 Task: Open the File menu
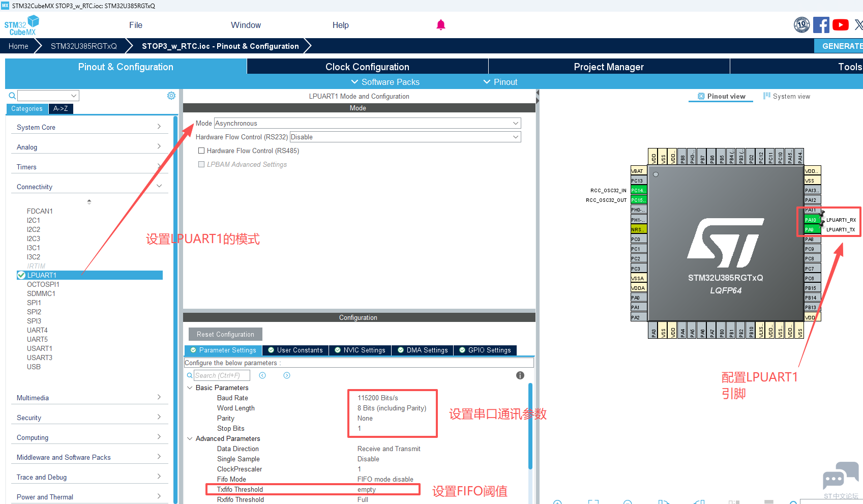pyautogui.click(x=136, y=25)
